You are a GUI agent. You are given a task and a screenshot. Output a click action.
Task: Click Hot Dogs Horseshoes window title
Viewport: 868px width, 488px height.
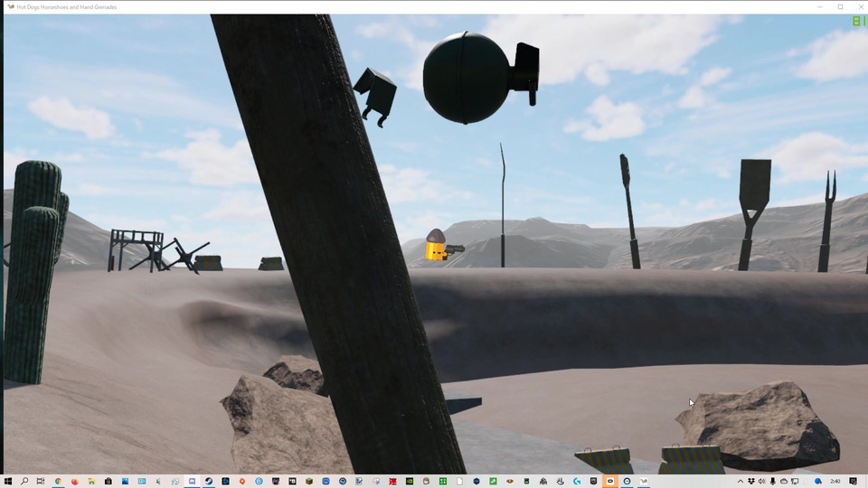(x=66, y=7)
